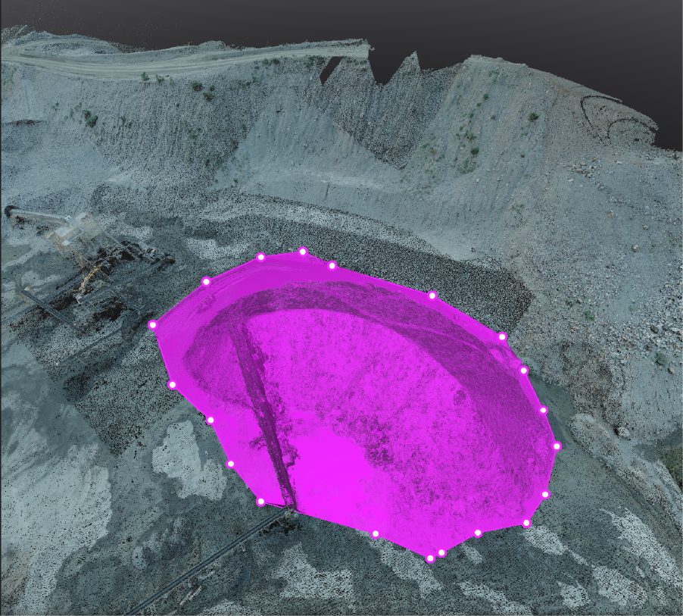This screenshot has width=683, height=616.
Task: Select the topmost vertex of the magenta polygon
Action: [302, 251]
